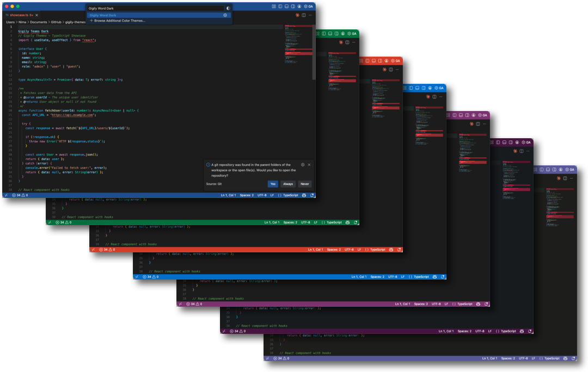
Task: Toggle the Secondary Side Bar
Action: [293, 5]
